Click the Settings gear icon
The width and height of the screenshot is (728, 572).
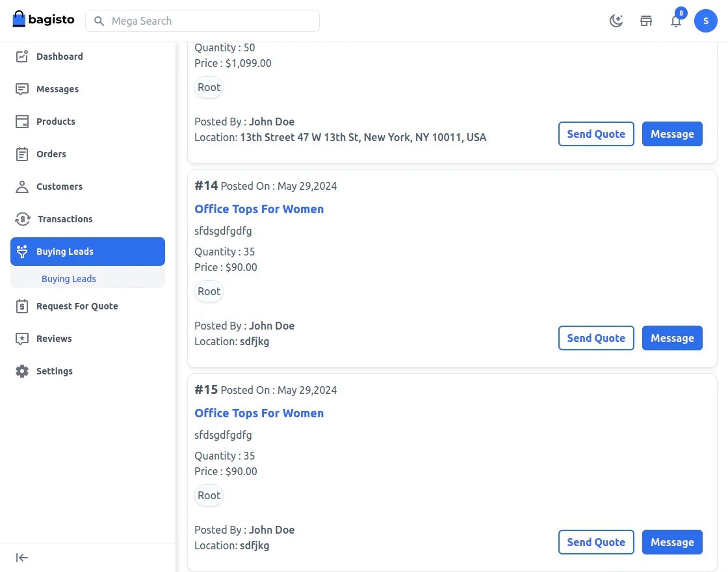pyautogui.click(x=22, y=371)
